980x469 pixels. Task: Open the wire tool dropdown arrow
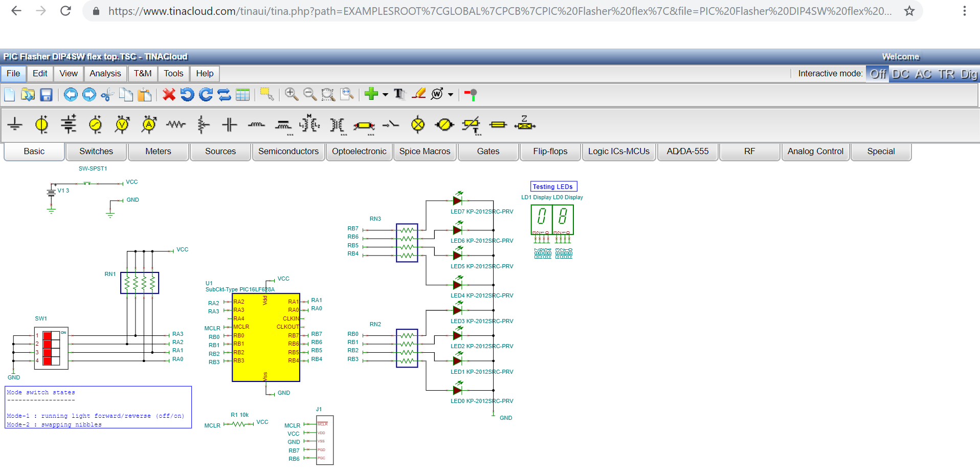click(x=451, y=95)
